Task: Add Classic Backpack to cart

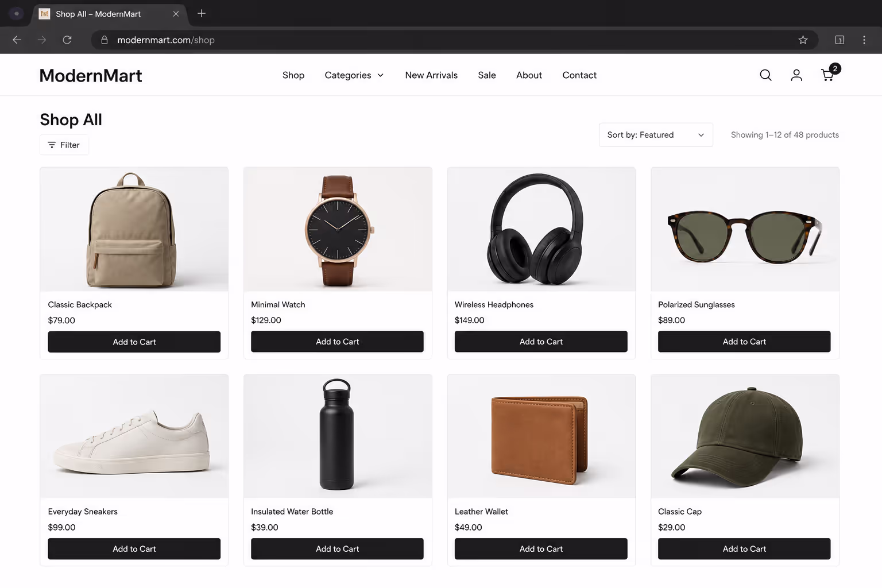Action: coord(134,342)
